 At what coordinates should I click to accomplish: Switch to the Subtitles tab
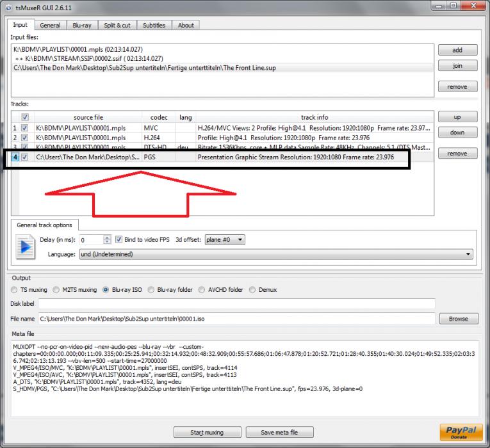tap(154, 26)
